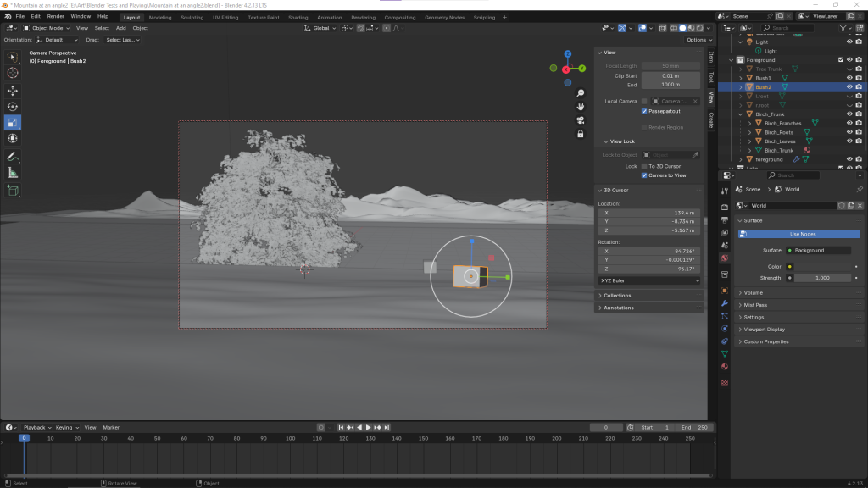Screen dimensions: 868x488
Task: Enable the Local Camera checkbox
Action: (644, 102)
